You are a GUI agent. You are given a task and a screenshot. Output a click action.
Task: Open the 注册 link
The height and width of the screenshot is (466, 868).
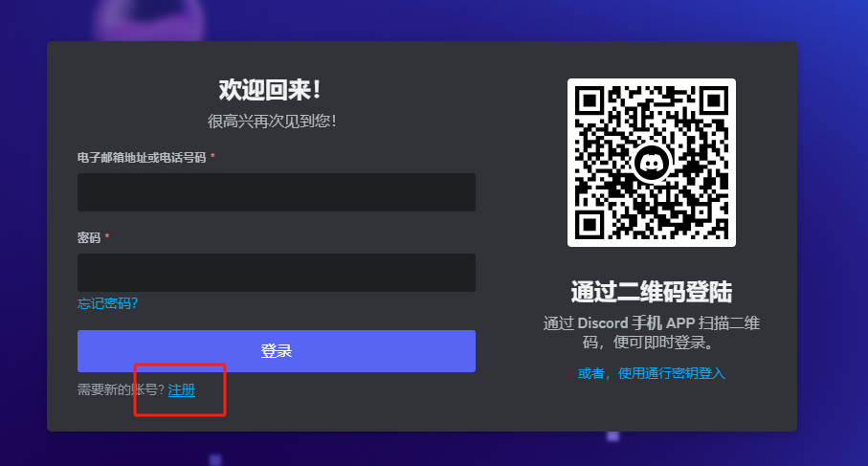pos(182,389)
